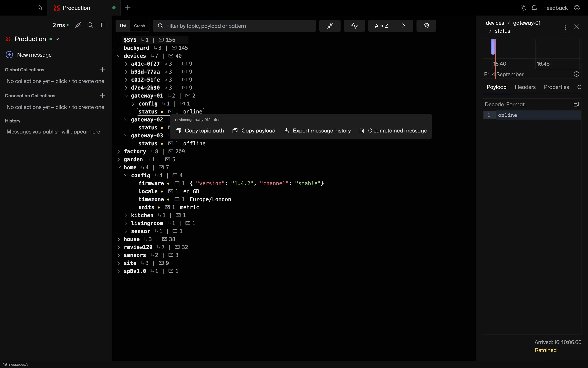Expand the a41c-0f27 device node
The height and width of the screenshot is (368, 588).
[126, 64]
